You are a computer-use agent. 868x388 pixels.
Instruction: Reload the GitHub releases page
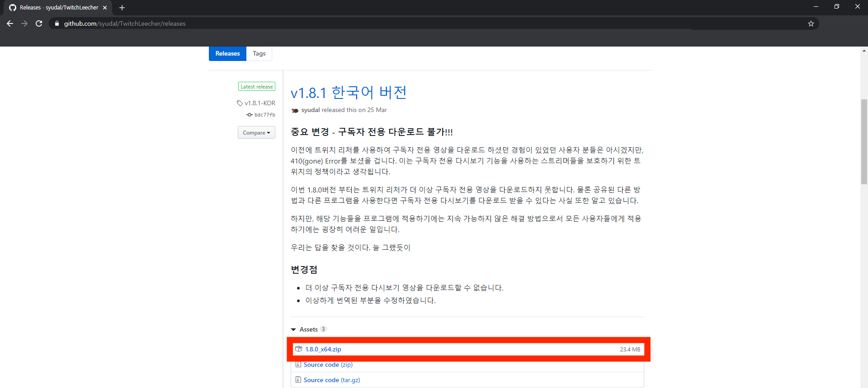(39, 23)
